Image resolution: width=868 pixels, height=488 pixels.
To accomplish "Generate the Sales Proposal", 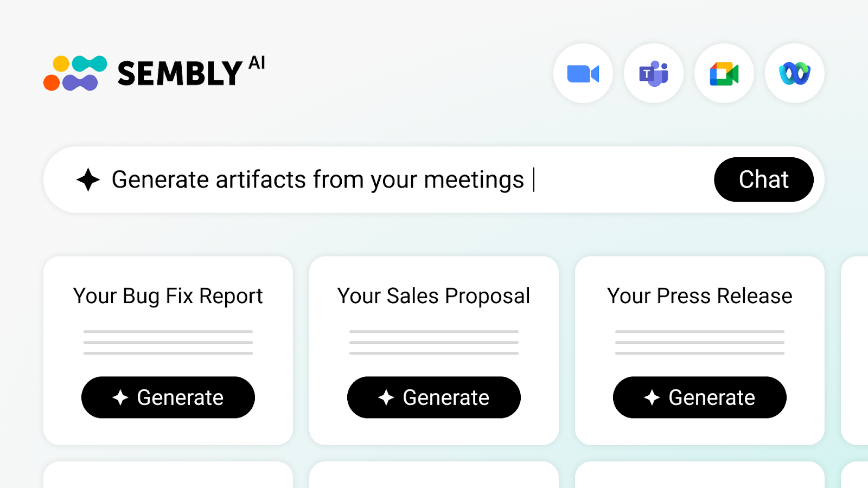I will [434, 397].
